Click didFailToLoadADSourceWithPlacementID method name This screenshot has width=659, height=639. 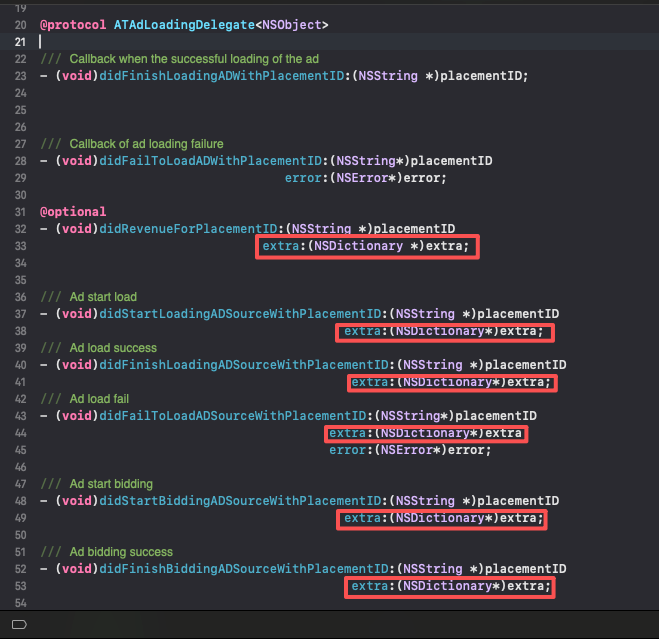click(x=233, y=416)
